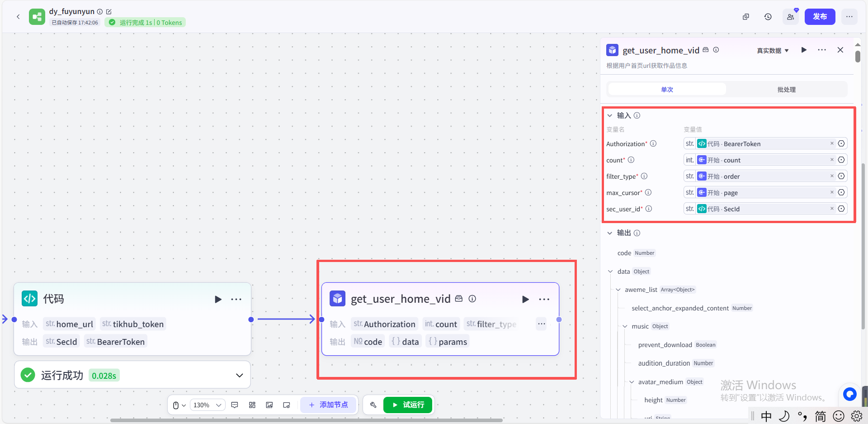Select the 单次 single-run tab
Screen dimensions: 868x424
[667, 90]
